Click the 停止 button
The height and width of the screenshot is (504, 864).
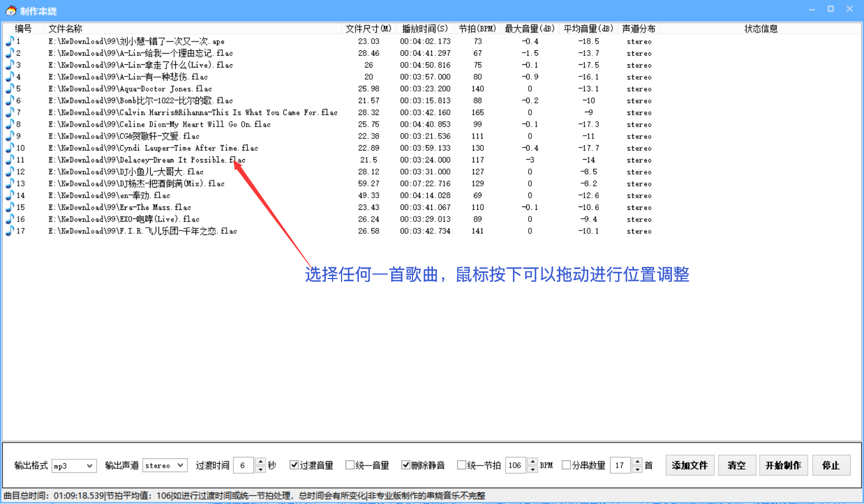(831, 465)
